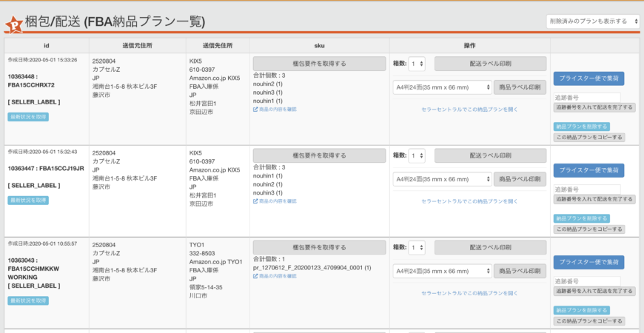Screen dimensions: 644x333
Task: Click the 操作 column header
Action: [470, 46]
